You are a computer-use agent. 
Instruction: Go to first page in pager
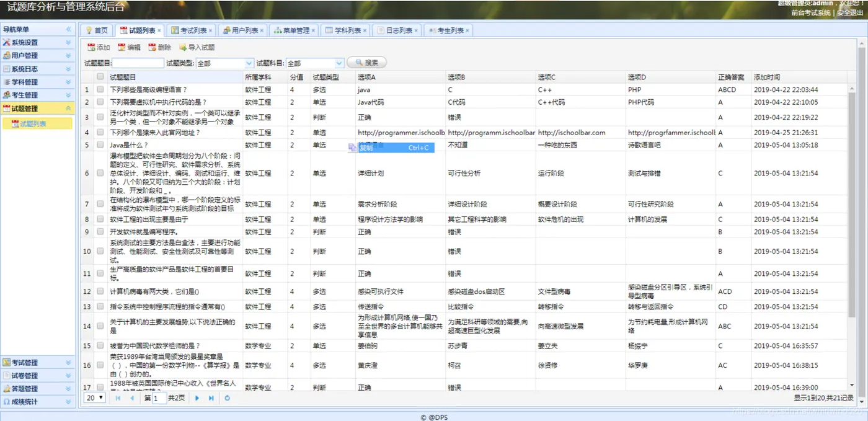118,398
